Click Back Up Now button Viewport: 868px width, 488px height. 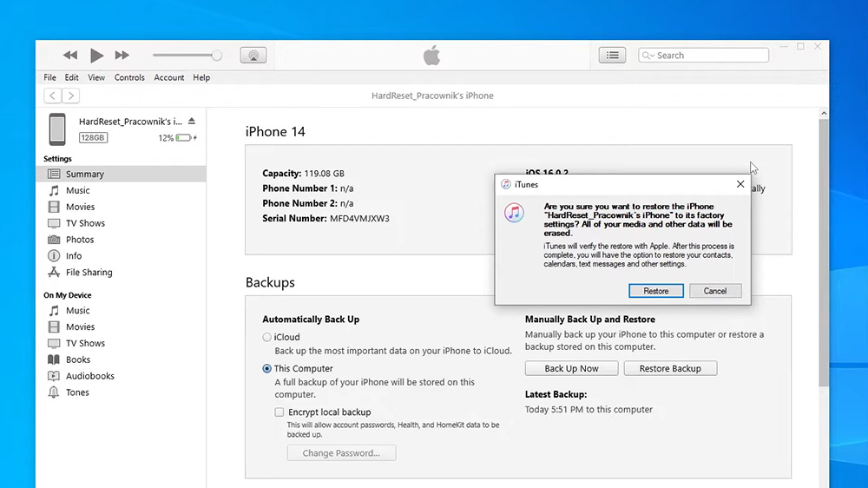tap(571, 368)
